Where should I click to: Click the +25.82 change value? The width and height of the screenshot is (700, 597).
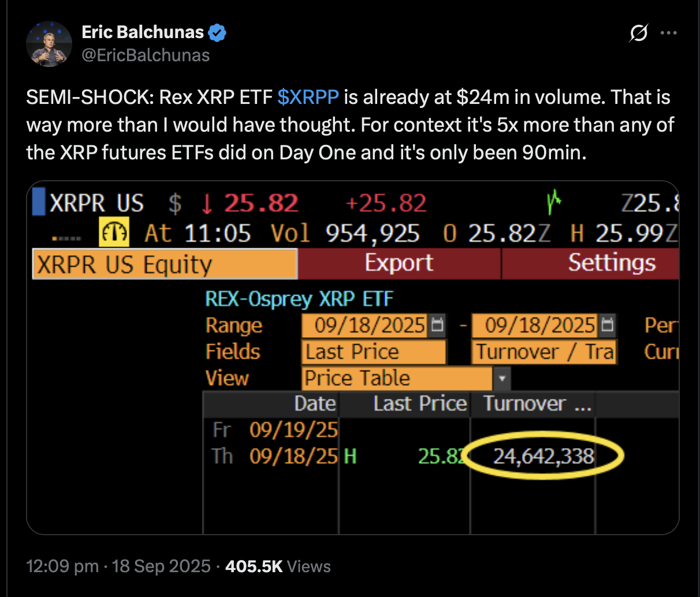click(x=385, y=204)
